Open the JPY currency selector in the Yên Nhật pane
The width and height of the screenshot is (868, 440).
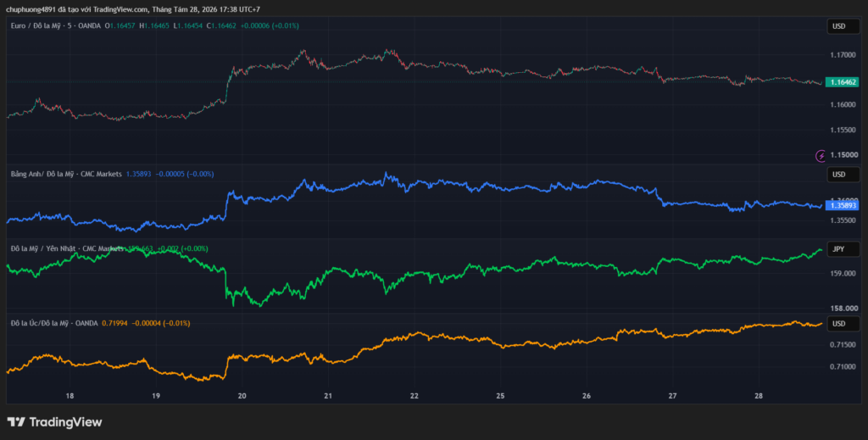843,249
